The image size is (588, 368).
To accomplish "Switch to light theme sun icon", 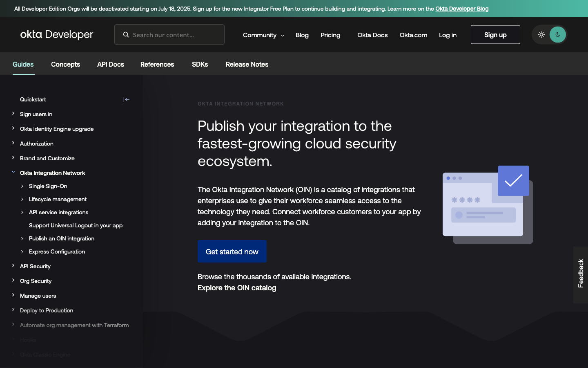I will [x=541, y=35].
